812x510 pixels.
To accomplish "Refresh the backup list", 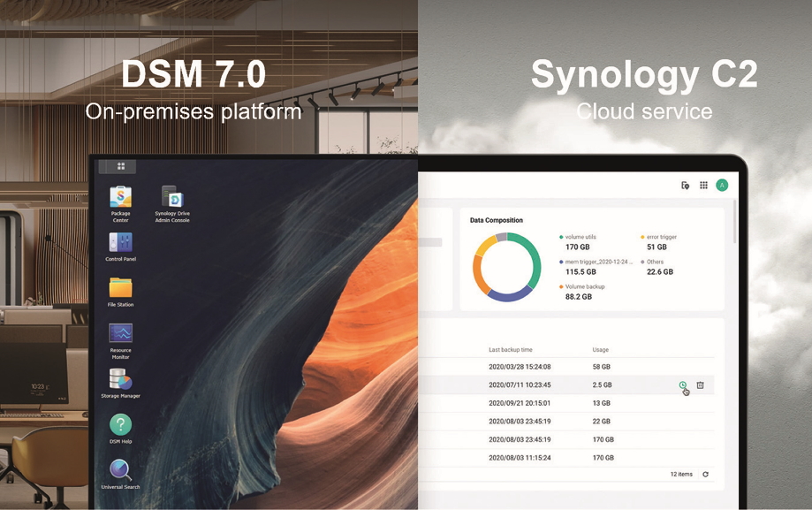I will 705,475.
